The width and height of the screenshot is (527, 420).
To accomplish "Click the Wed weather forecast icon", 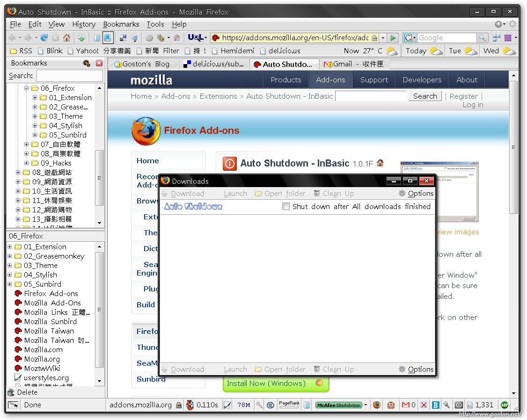I will (509, 51).
